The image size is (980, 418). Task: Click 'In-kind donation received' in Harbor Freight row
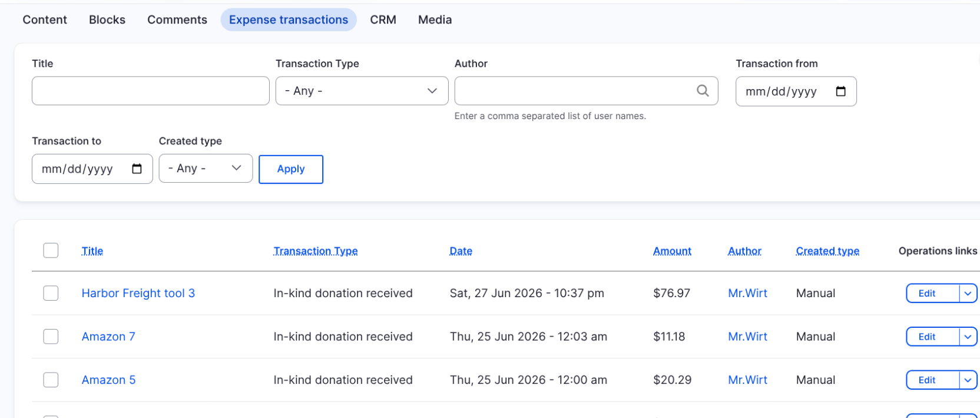click(343, 293)
